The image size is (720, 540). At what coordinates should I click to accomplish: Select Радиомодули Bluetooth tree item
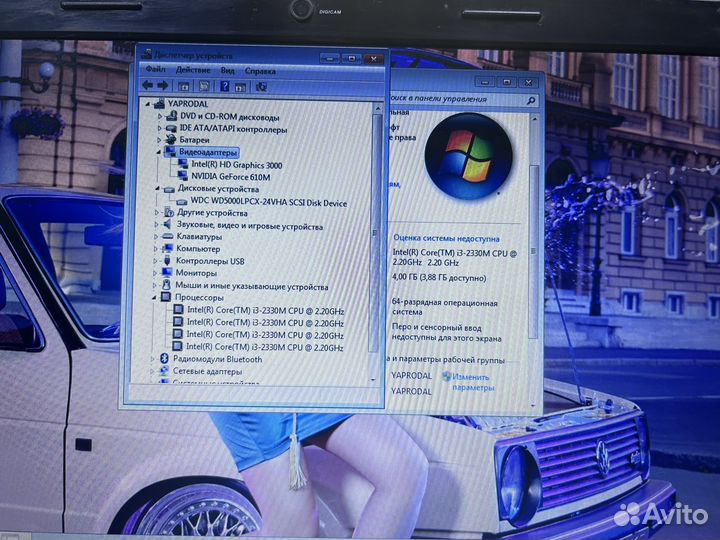pos(217,359)
